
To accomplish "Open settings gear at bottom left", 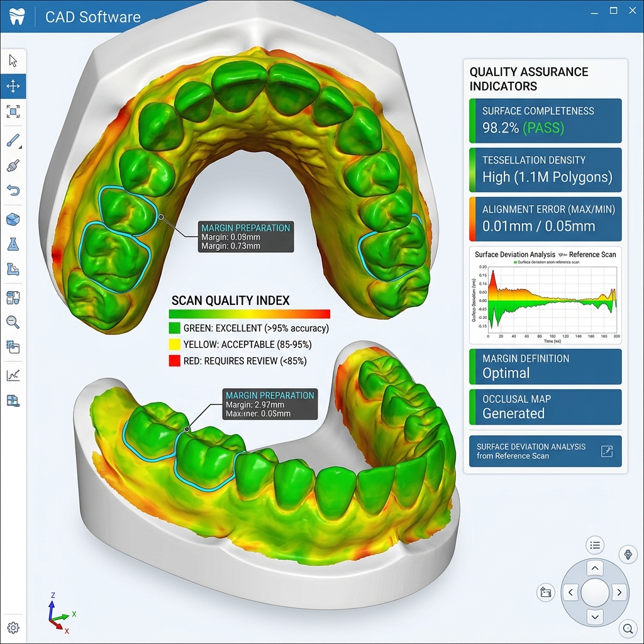I will pyautogui.click(x=13, y=628).
